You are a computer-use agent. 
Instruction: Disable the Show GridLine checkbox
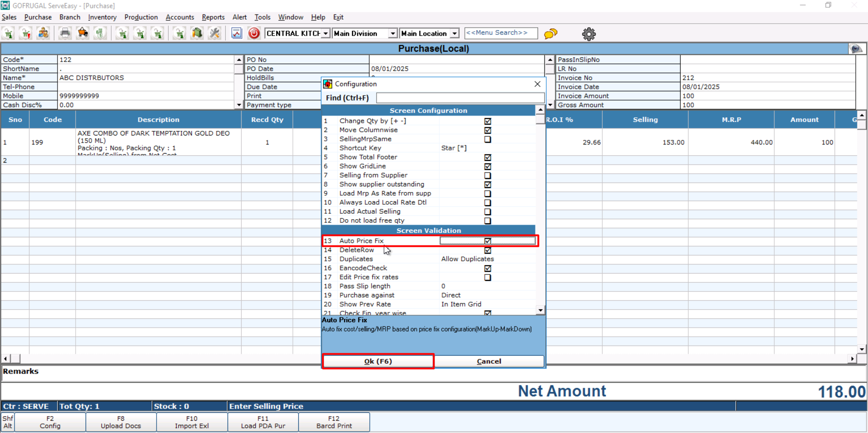click(487, 166)
